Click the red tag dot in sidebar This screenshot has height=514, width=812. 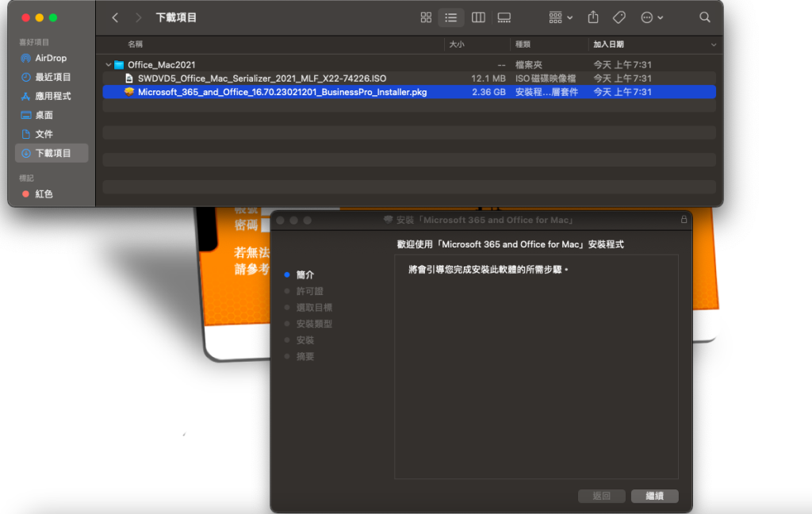[25, 194]
